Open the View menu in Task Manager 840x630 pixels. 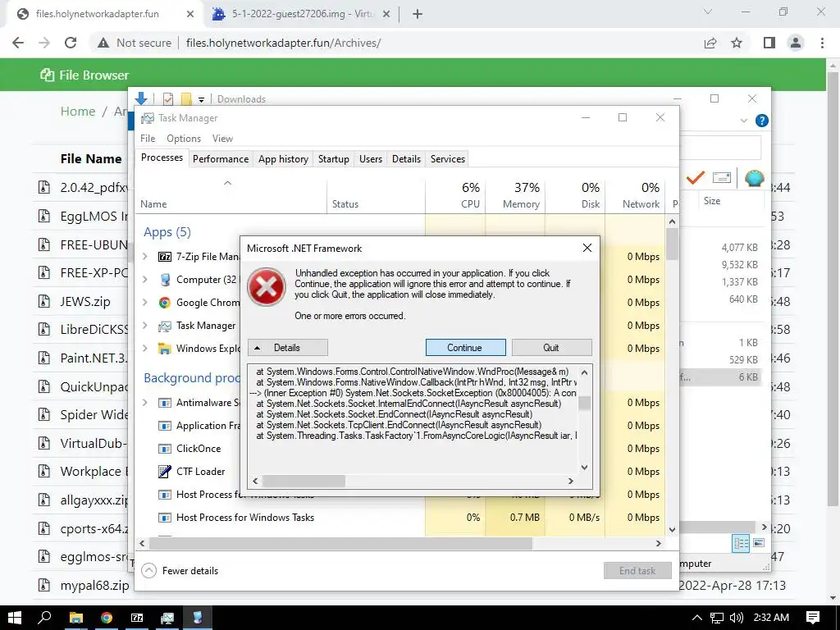tap(222, 138)
